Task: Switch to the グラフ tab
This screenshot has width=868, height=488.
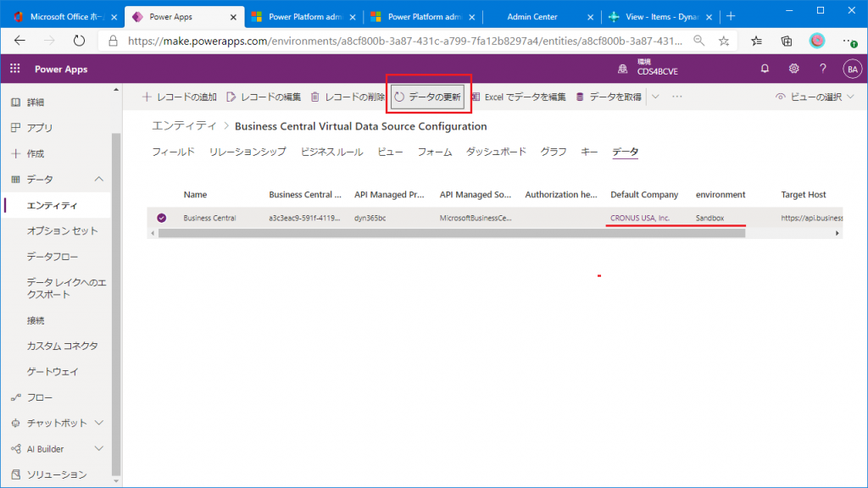Action: pos(554,152)
